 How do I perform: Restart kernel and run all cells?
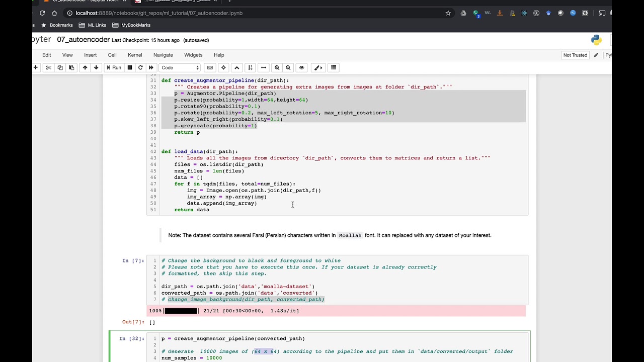point(151,67)
